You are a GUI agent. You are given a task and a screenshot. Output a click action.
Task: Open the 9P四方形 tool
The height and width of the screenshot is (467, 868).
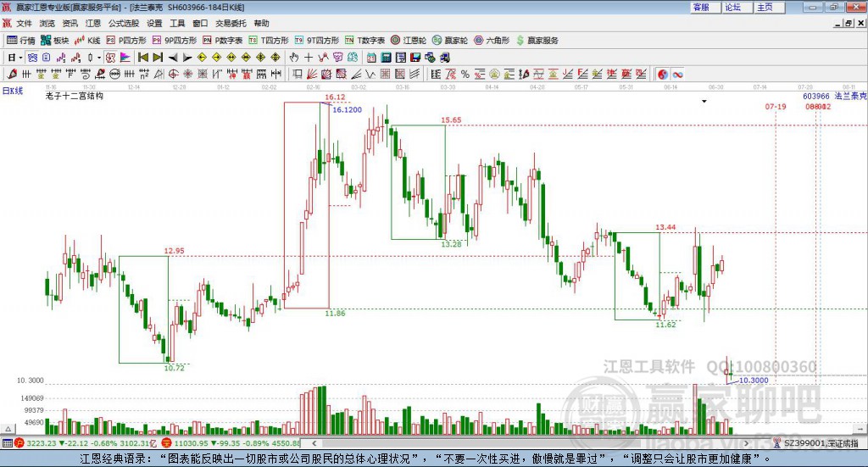(175, 41)
